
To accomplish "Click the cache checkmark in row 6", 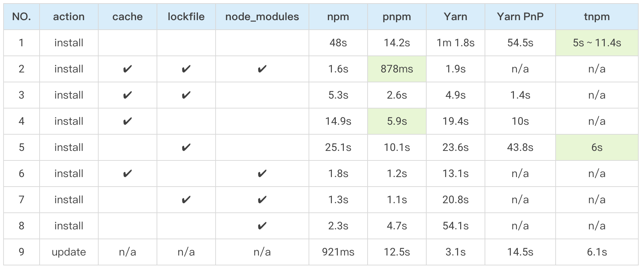I will pos(127,174).
